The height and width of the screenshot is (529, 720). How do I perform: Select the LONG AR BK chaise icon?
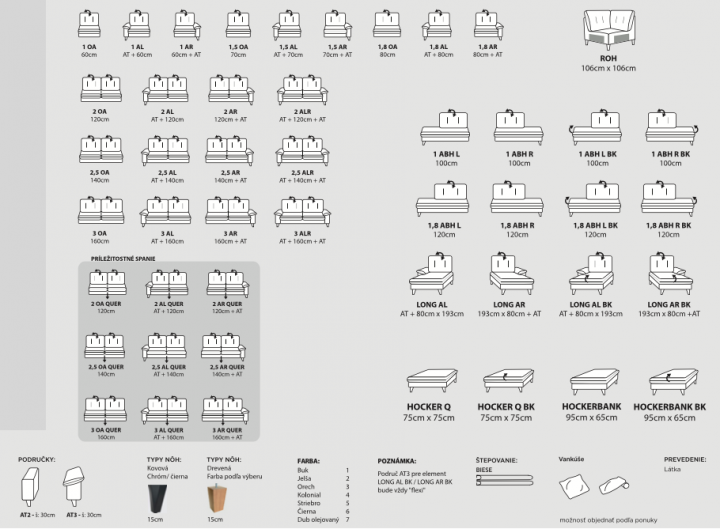(x=669, y=273)
